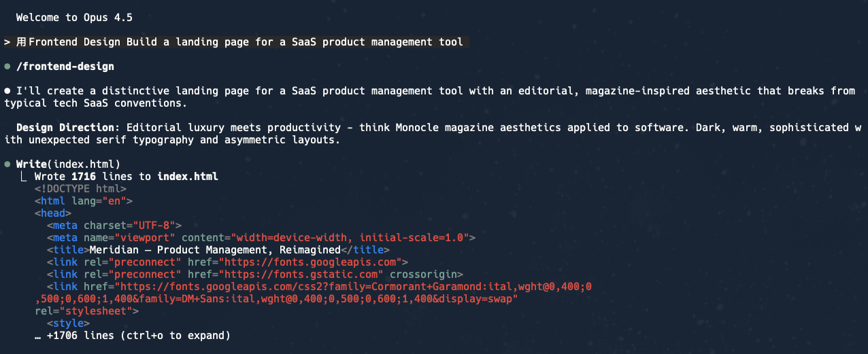The width and height of the screenshot is (868, 354).
Task: Click the 'Design Direction' bold label
Action: pos(65,128)
